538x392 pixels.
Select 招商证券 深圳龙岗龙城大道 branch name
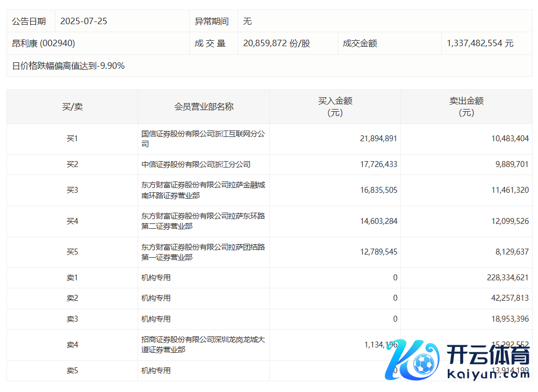pyautogui.click(x=203, y=345)
